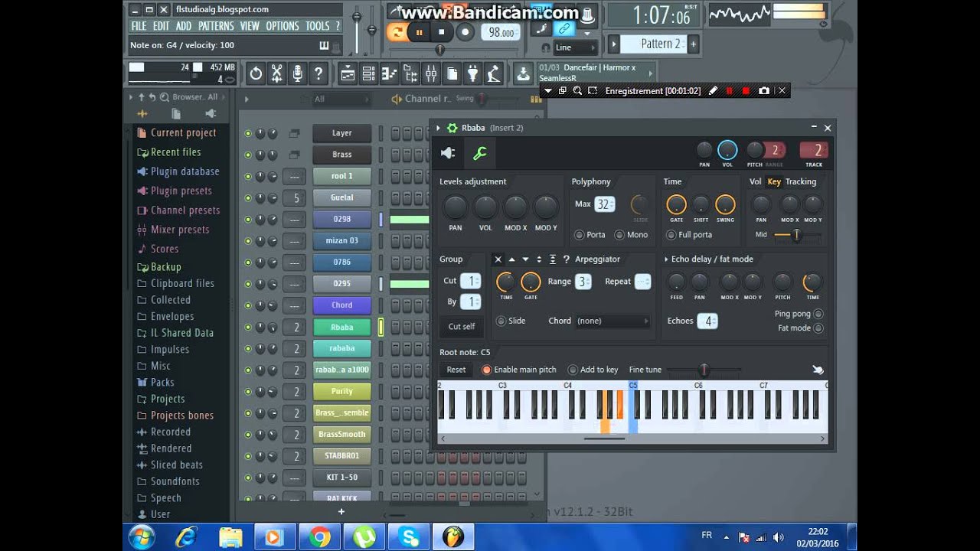
Task: Select arpeggiator down direction arrow
Action: pyautogui.click(x=525, y=259)
